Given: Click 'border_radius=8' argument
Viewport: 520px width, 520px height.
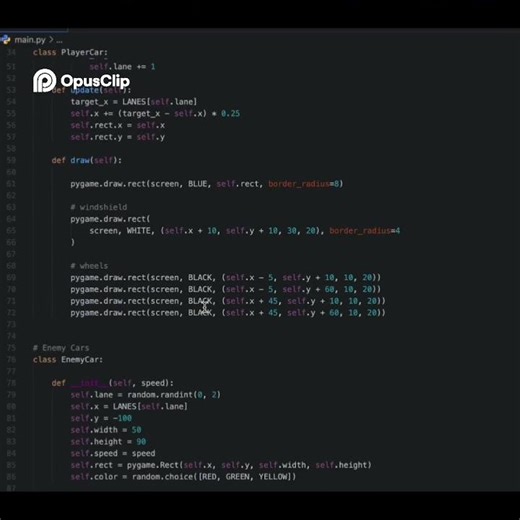Looking at the screenshot, I should click(304, 184).
